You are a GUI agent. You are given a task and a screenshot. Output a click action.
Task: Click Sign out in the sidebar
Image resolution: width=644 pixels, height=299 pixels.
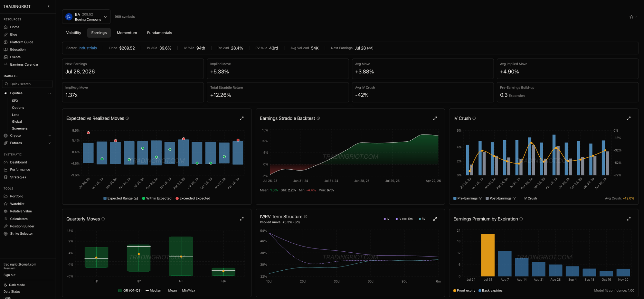[x=9, y=275]
